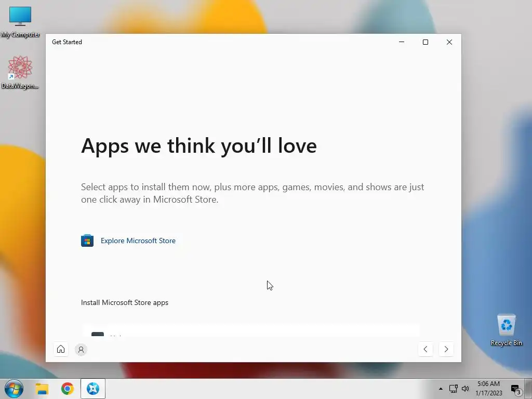The image size is (532, 399).
Task: Click the 'Install Microsoft Store apps' heading
Action: (125, 303)
